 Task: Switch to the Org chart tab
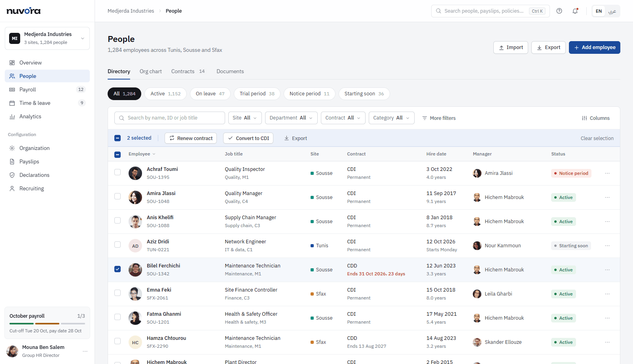point(151,72)
